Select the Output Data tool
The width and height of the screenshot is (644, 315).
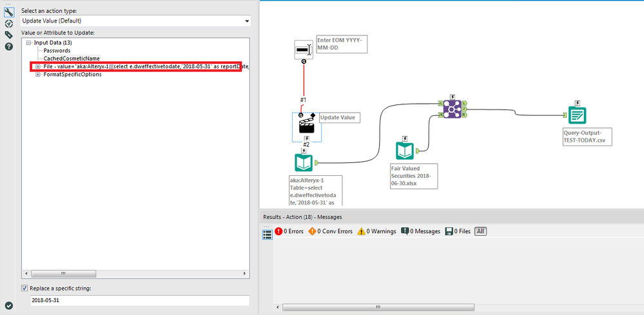tap(577, 116)
